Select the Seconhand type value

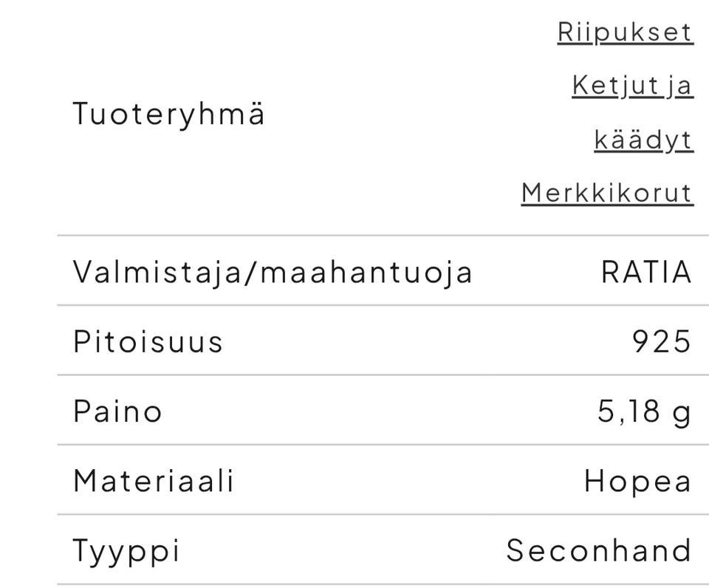coord(598,550)
